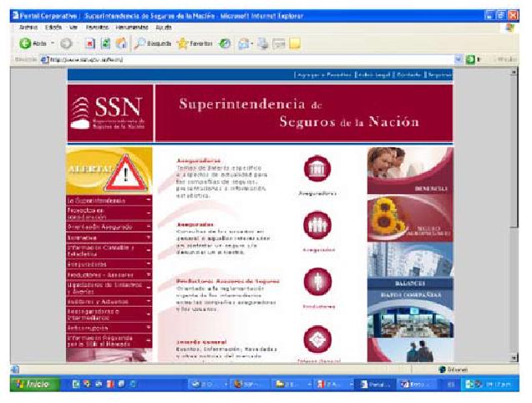Expand Proyectos en consideración sidebar item
Screen dimensions: 532x403
pos(109,213)
